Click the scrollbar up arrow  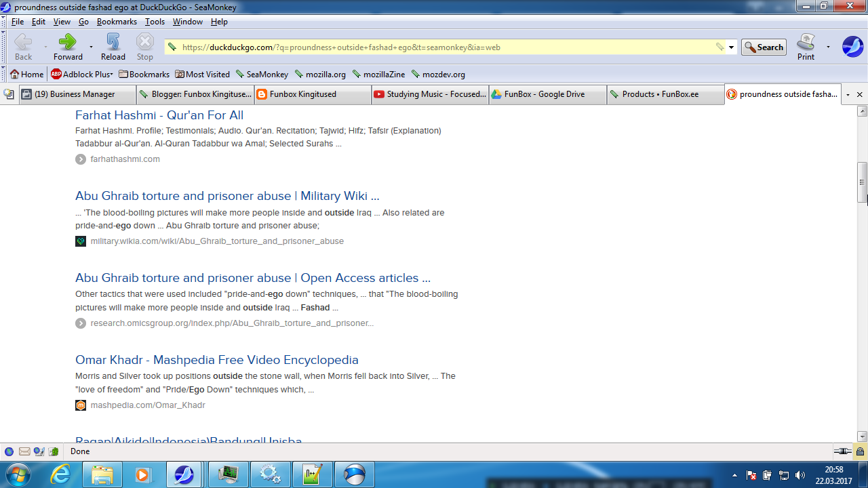863,111
